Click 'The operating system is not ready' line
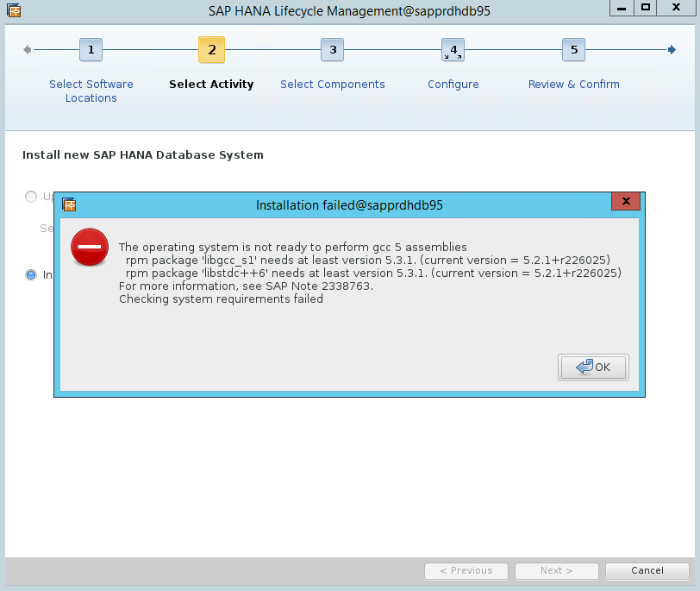700x591 pixels. [x=293, y=247]
